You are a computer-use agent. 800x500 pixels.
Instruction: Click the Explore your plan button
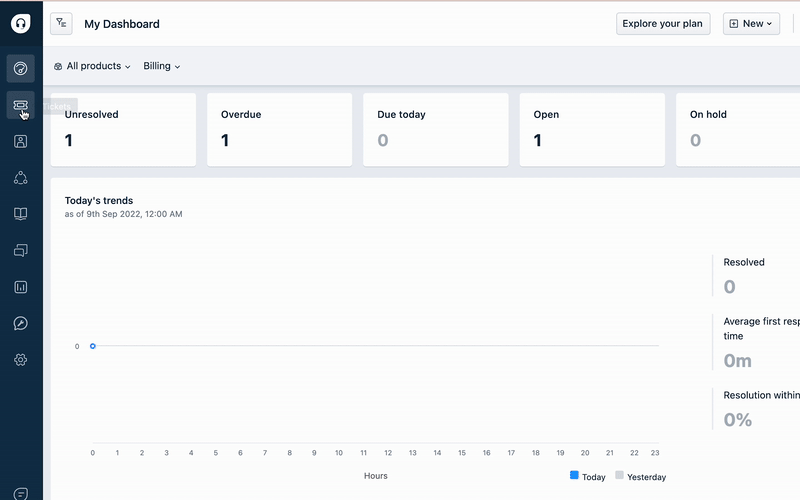(663, 23)
